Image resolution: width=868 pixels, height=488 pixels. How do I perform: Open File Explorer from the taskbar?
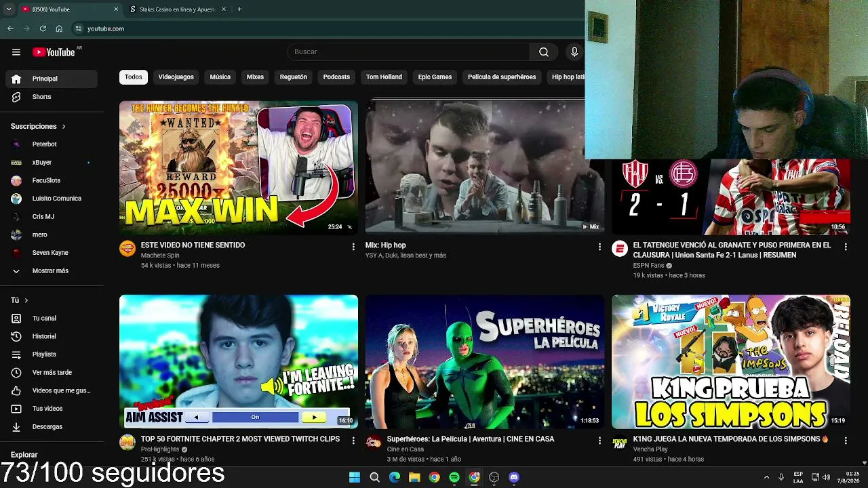[414, 477]
